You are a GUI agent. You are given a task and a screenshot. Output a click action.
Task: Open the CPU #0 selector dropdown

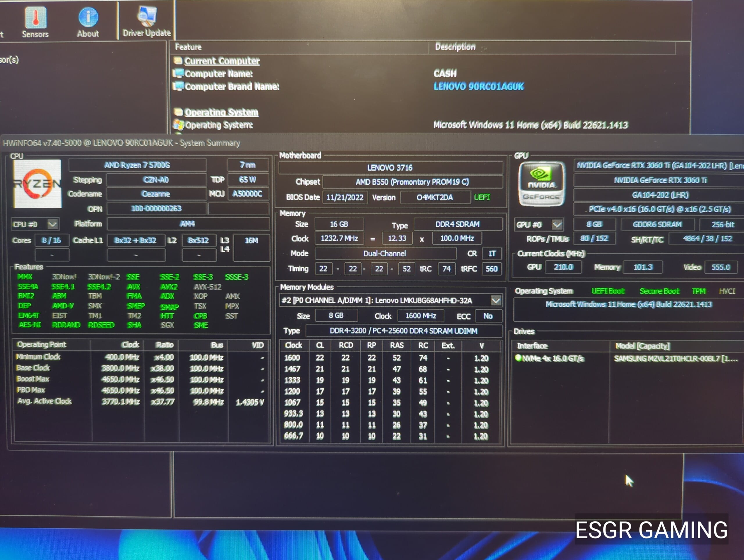click(53, 224)
